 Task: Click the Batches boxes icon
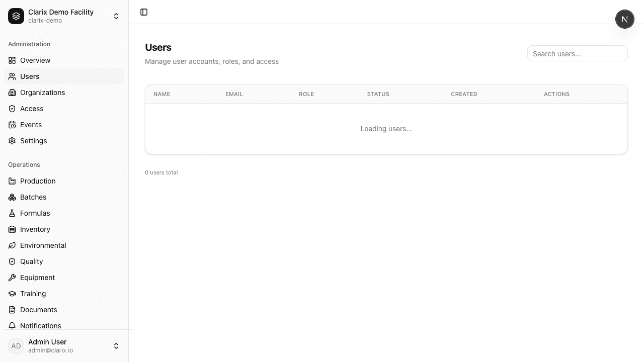coord(12,197)
